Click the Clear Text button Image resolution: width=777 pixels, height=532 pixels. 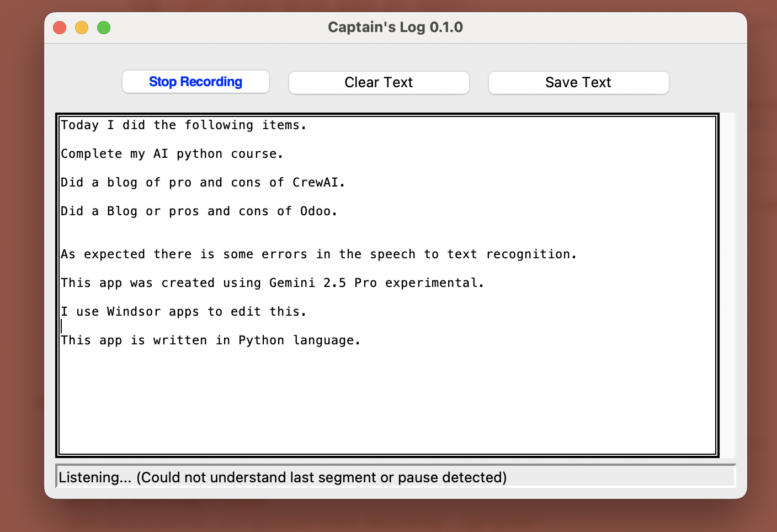pyautogui.click(x=379, y=82)
